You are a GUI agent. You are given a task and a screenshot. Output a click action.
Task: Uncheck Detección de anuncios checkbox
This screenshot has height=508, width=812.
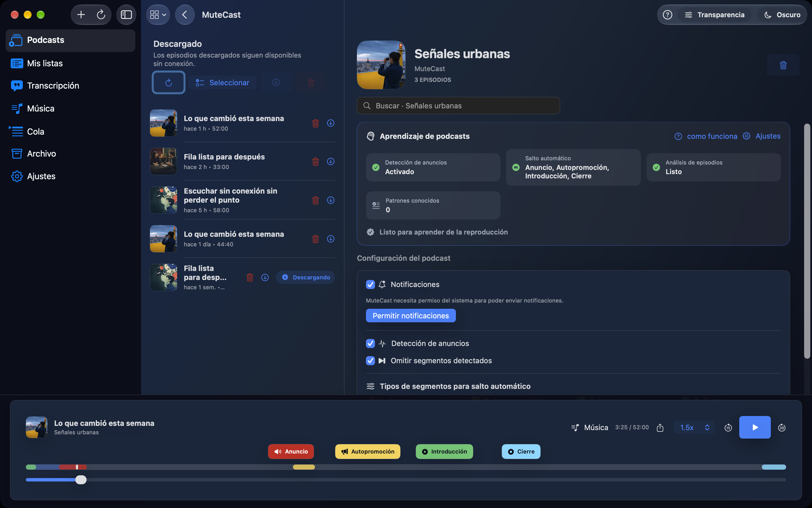[370, 343]
